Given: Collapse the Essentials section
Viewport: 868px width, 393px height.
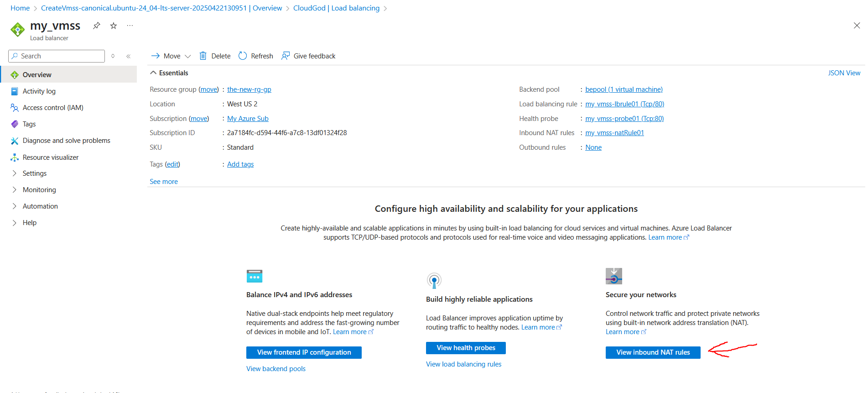Looking at the screenshot, I should click(153, 73).
